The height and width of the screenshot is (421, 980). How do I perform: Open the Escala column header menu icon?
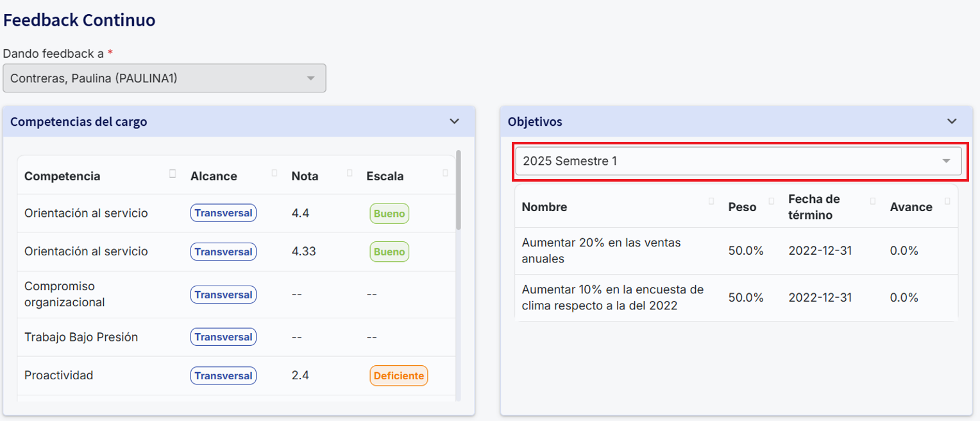(x=446, y=173)
